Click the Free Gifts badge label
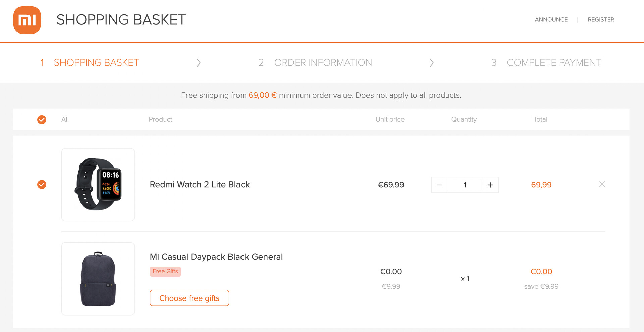The image size is (644, 332). pyautogui.click(x=165, y=271)
